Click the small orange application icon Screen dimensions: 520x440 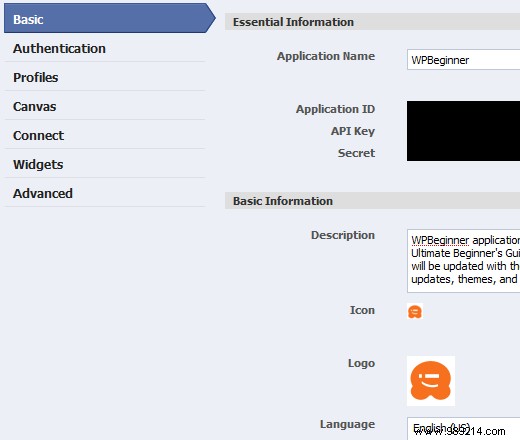click(x=415, y=311)
